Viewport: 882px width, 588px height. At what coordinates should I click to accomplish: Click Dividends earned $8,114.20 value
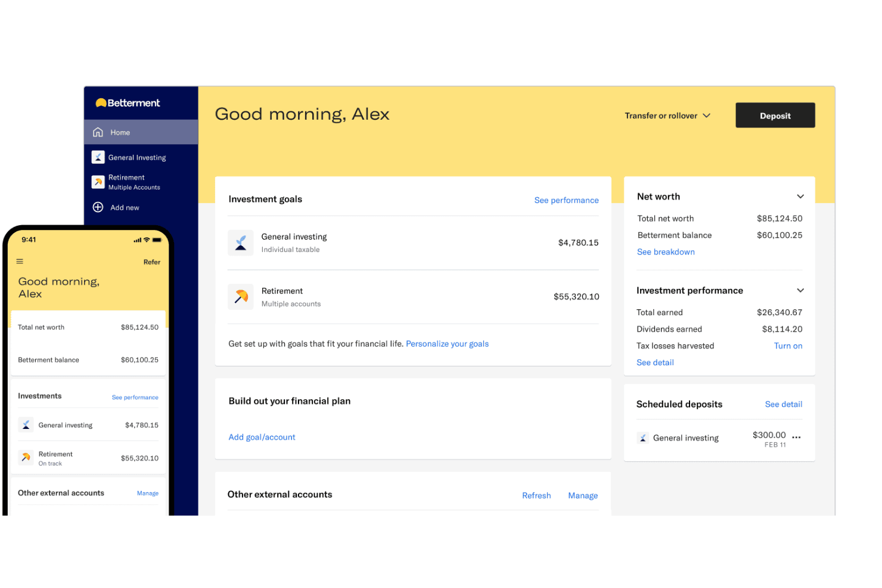782,329
